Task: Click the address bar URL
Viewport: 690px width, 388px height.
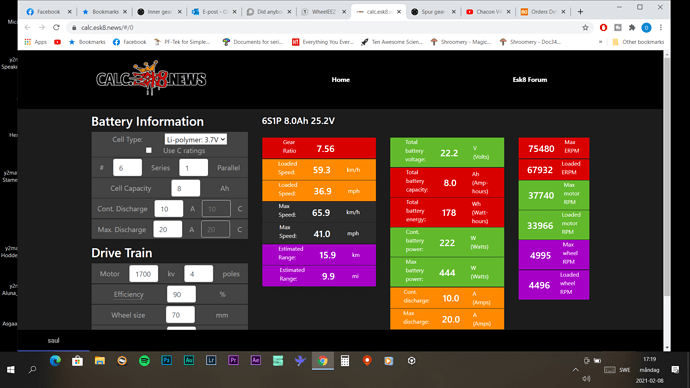Action: (x=107, y=27)
